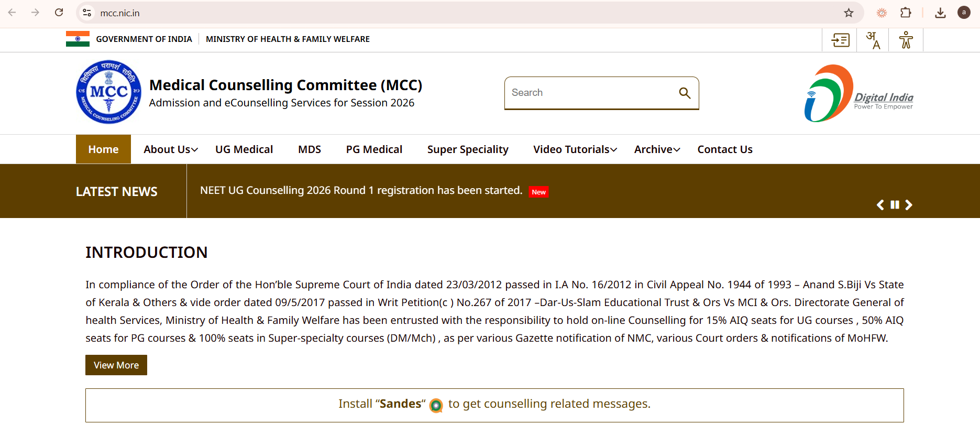The width and height of the screenshot is (980, 446).
Task: Click the search magnifier icon
Action: pyautogui.click(x=684, y=93)
